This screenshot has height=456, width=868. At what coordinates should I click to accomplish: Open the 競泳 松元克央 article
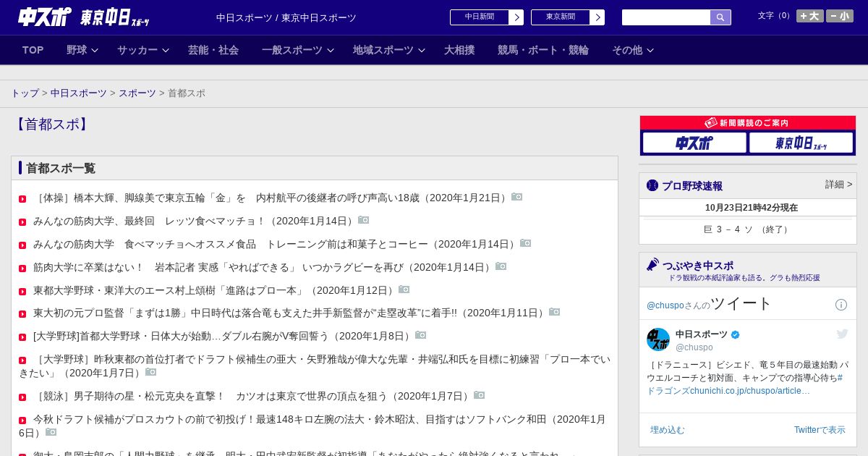[x=252, y=396]
